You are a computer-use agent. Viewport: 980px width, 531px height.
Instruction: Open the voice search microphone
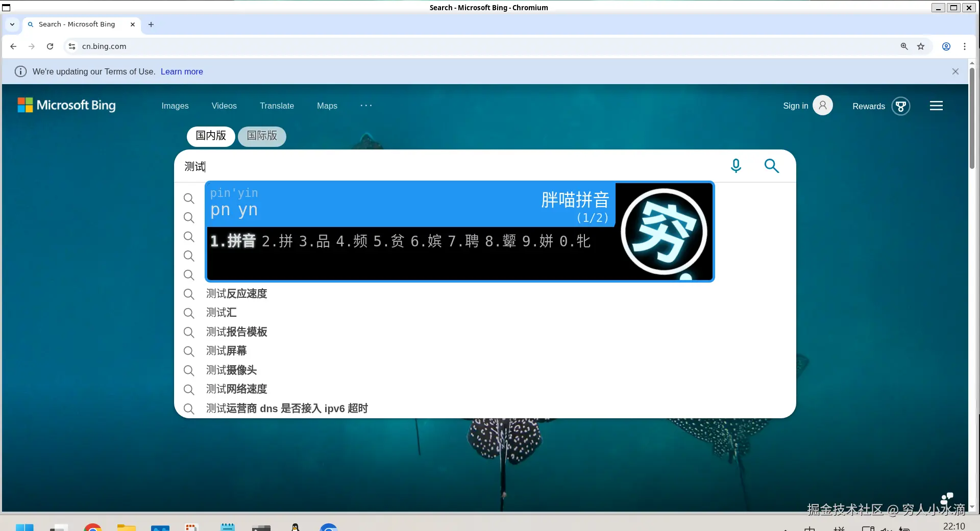(736, 166)
